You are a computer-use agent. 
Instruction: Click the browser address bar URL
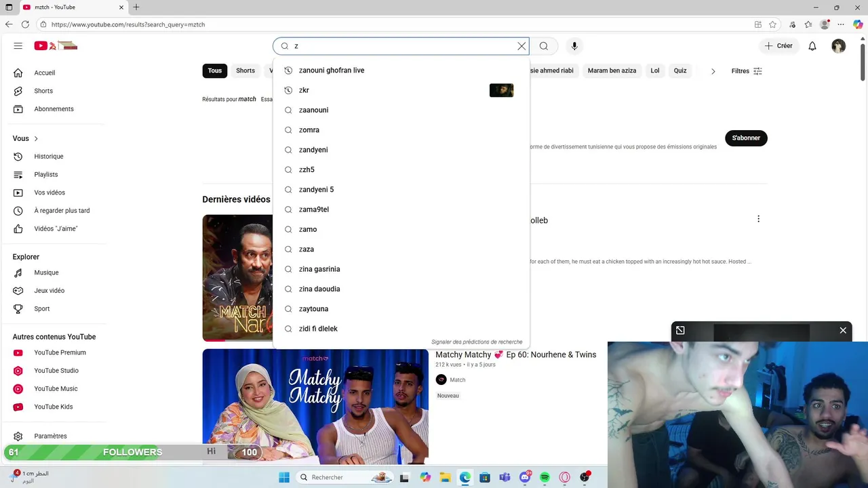(128, 24)
